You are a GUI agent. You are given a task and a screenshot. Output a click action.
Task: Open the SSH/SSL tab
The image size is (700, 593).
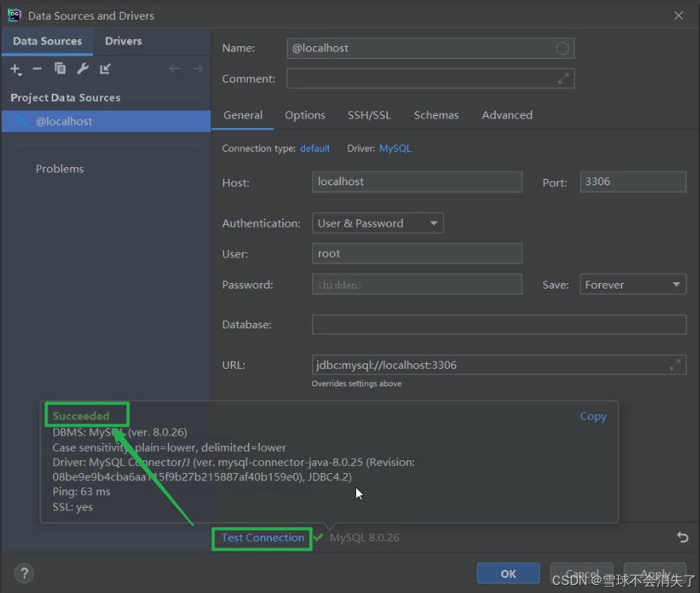[x=369, y=115]
